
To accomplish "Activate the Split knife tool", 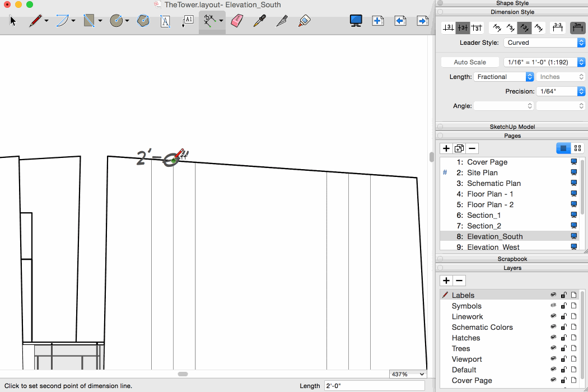I will (281, 21).
